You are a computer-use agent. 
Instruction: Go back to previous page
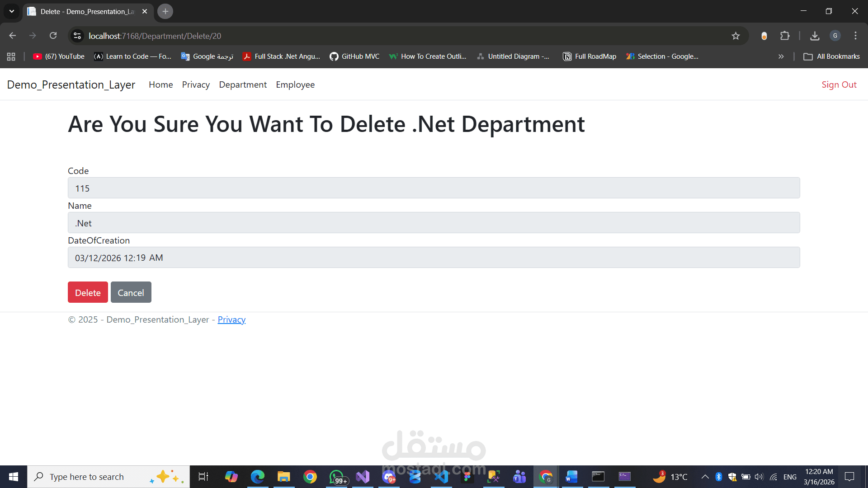[13, 36]
